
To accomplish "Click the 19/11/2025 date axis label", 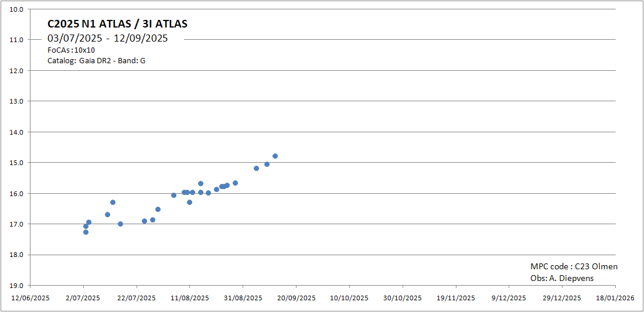I will tap(456, 298).
